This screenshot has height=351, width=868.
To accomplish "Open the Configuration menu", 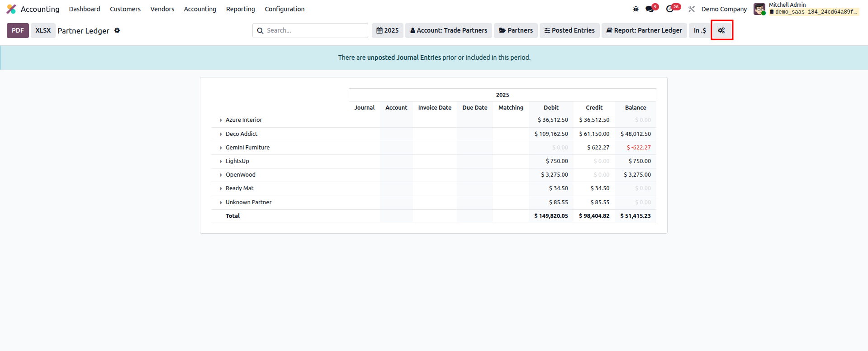I will point(285,9).
